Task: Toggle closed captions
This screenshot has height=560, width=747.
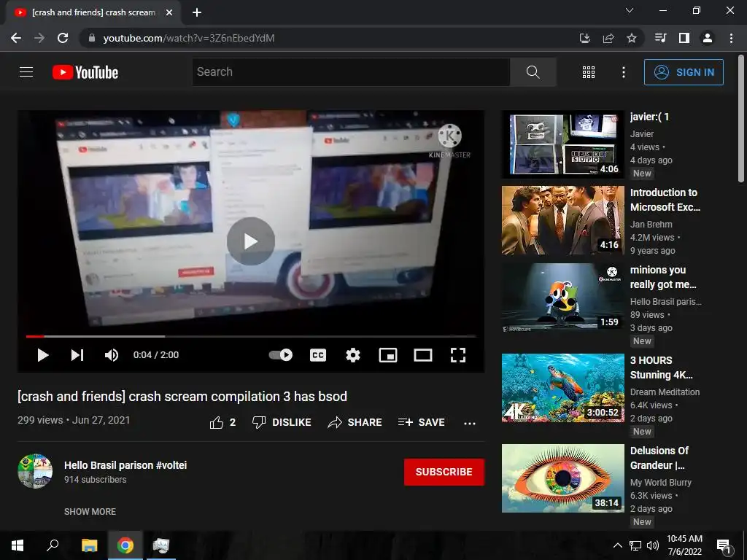Action: click(x=318, y=355)
